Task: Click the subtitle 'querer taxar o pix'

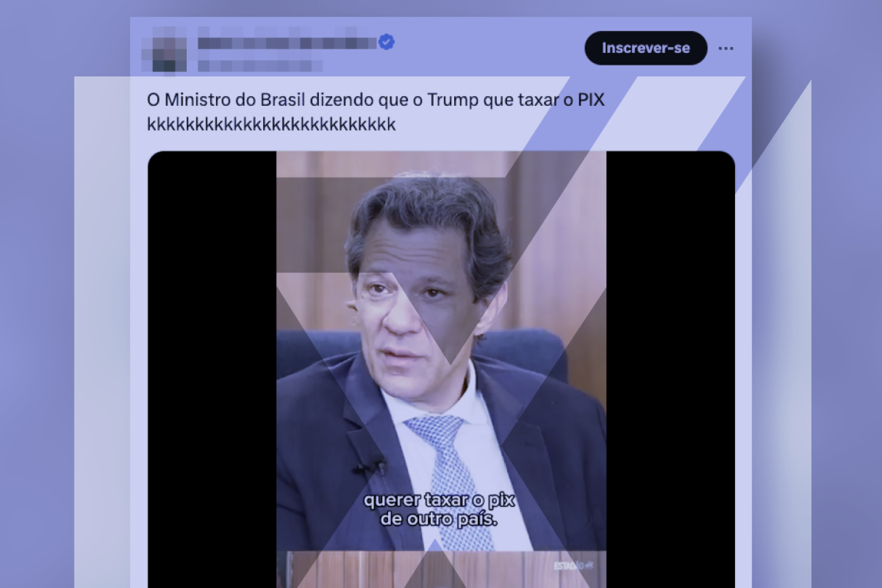Action: (440, 500)
